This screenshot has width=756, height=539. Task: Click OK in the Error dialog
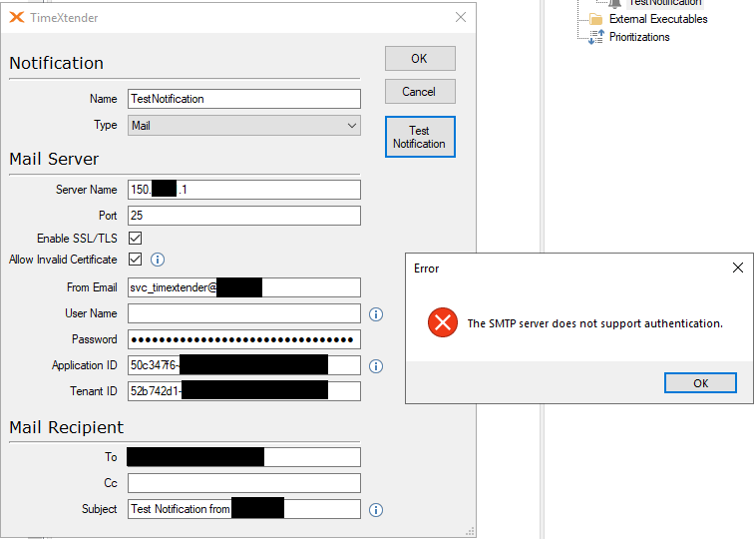pos(700,383)
